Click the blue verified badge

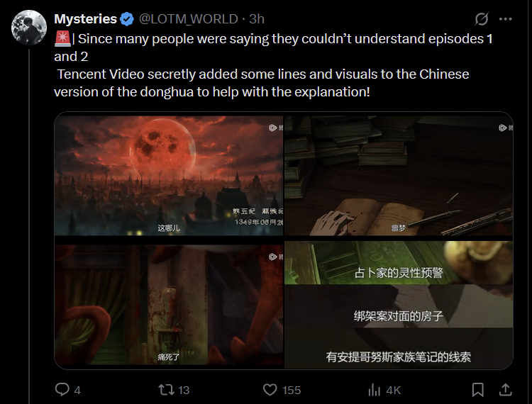(127, 19)
